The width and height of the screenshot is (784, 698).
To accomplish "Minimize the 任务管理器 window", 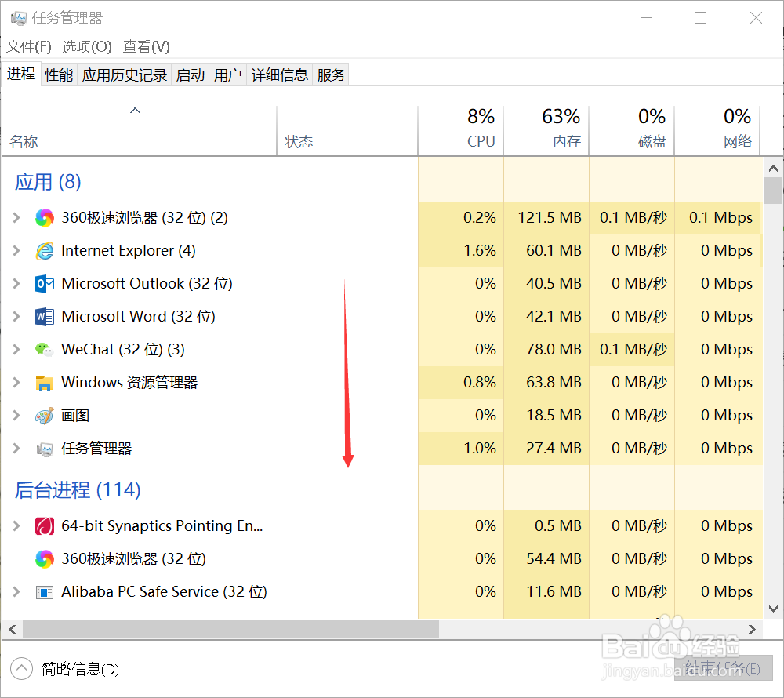I will pos(647,18).
